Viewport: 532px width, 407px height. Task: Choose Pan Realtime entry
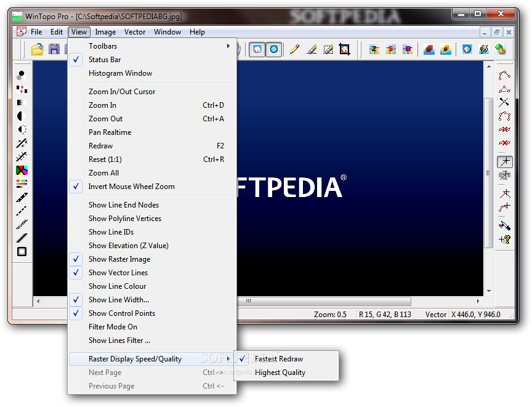pyautogui.click(x=152, y=132)
